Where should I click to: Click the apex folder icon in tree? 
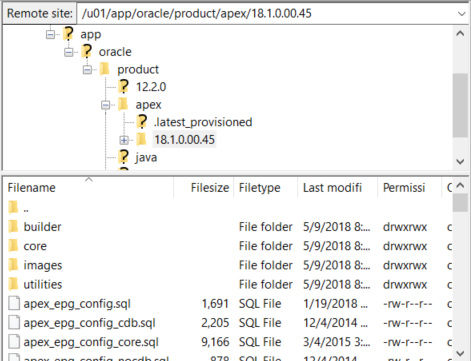pos(123,104)
